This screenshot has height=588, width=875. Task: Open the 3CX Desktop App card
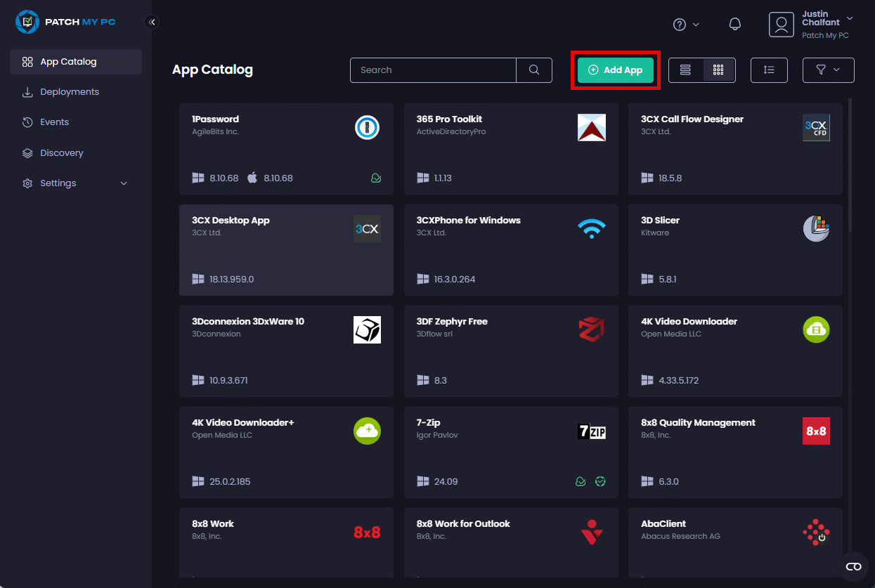286,250
